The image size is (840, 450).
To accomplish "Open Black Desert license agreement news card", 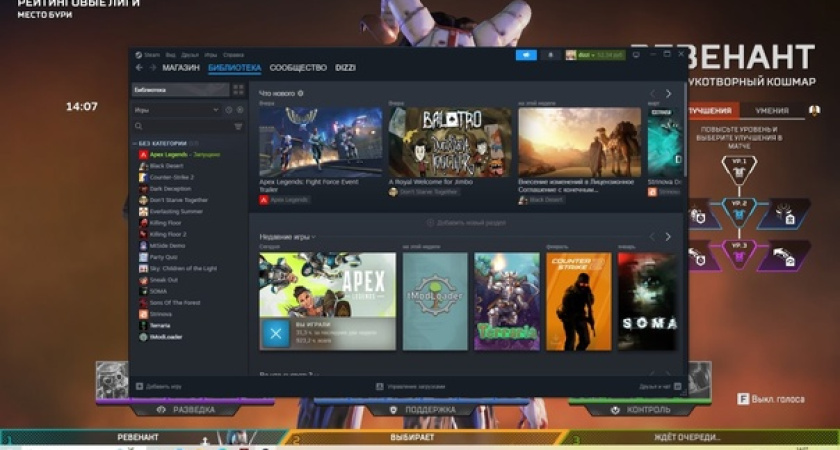I will [580, 142].
